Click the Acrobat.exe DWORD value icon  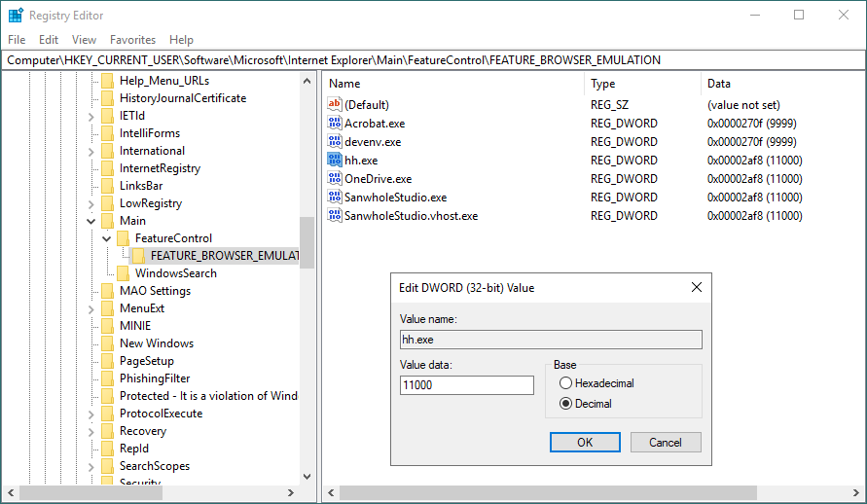335,124
